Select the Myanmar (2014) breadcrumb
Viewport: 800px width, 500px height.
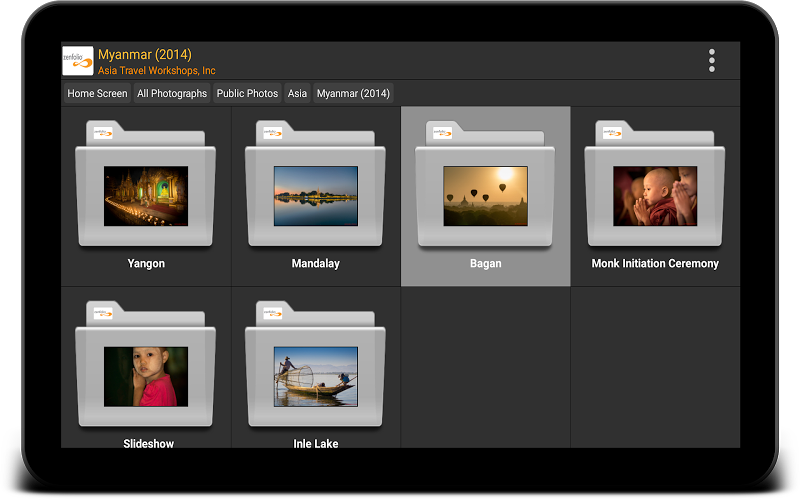[353, 93]
